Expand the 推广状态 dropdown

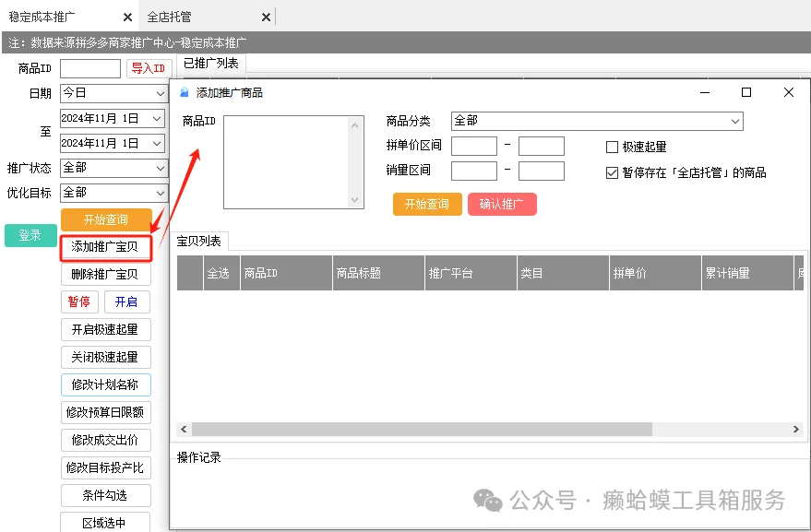point(113,168)
